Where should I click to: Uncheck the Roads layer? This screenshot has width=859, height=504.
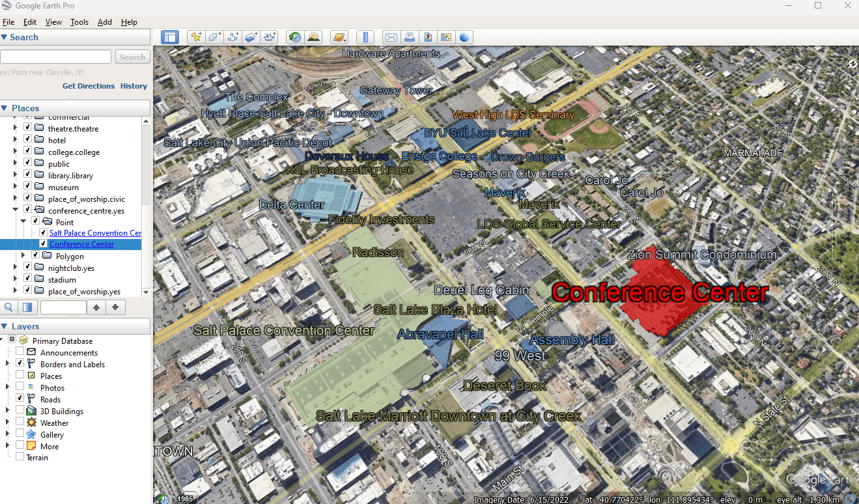coord(20,399)
